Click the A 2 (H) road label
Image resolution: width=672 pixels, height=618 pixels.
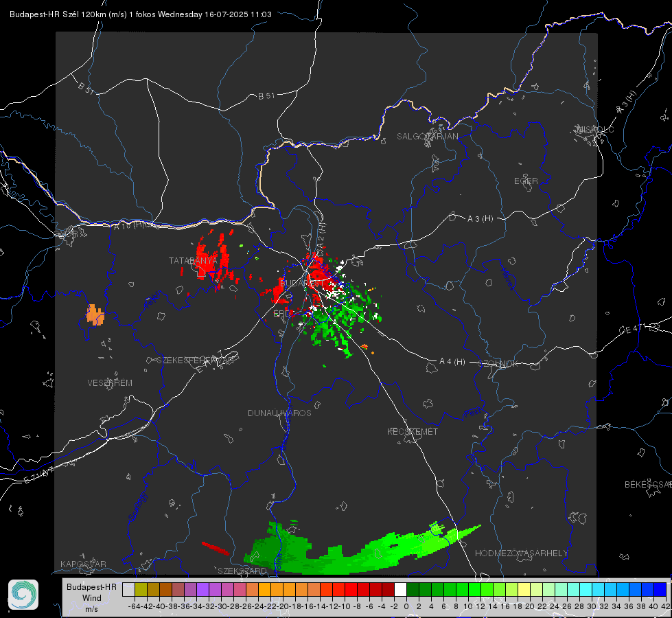322,234
